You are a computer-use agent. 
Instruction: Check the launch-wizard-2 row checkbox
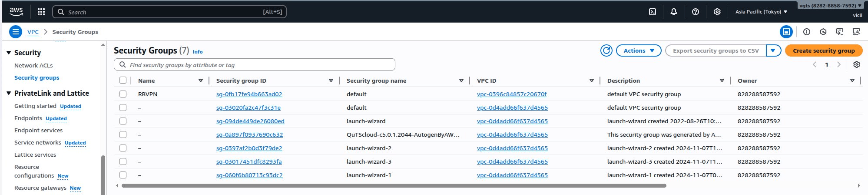click(123, 148)
